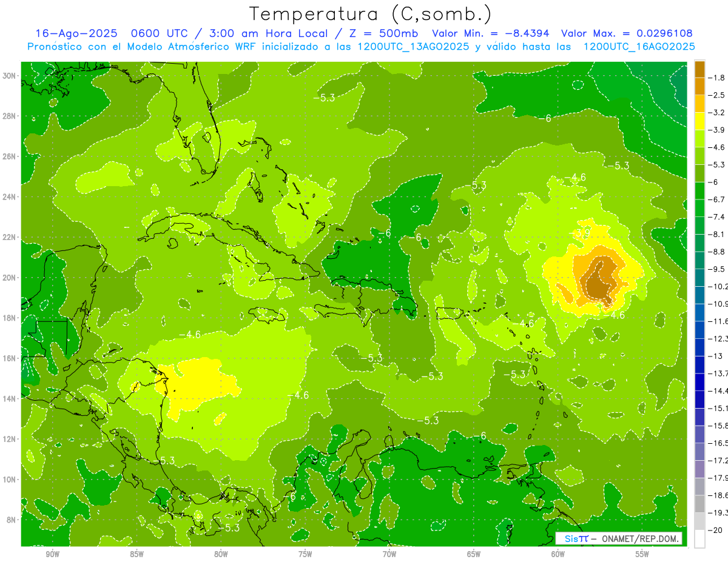The image size is (728, 562).
Task: Click the "55W" longitude label
Action: pos(642,554)
